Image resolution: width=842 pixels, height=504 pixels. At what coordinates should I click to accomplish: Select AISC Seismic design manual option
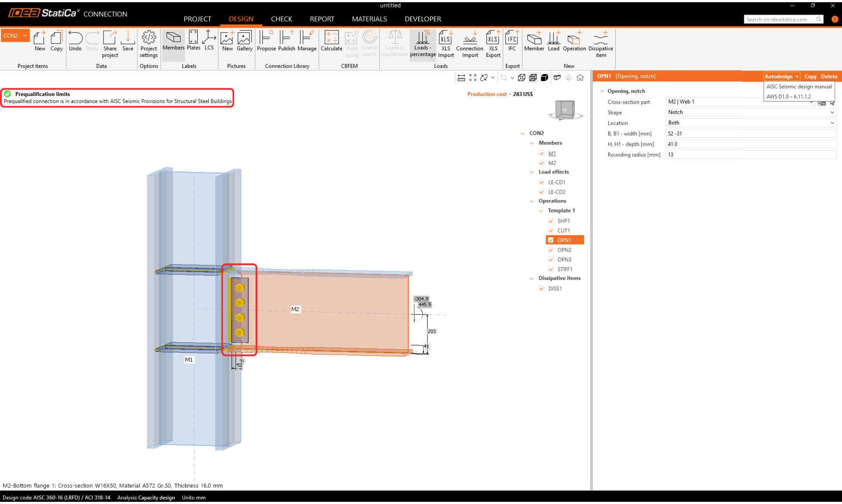tap(799, 87)
